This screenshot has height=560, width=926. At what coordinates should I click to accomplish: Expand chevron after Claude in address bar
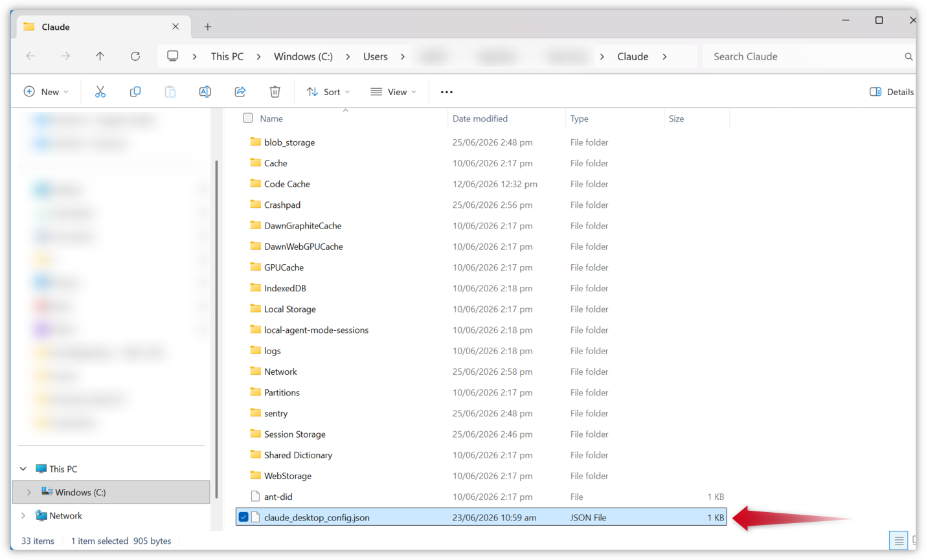coord(664,56)
